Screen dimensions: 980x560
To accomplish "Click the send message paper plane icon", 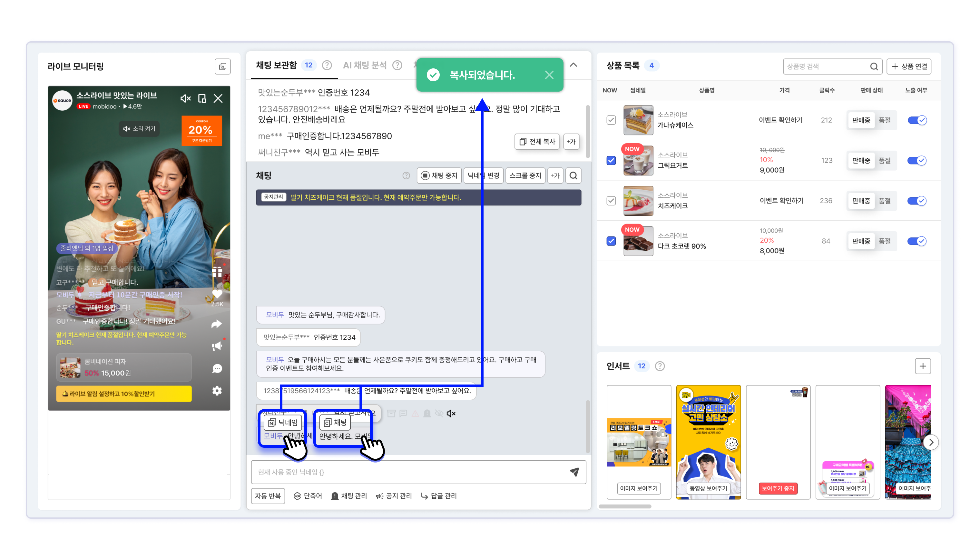I will pos(574,472).
